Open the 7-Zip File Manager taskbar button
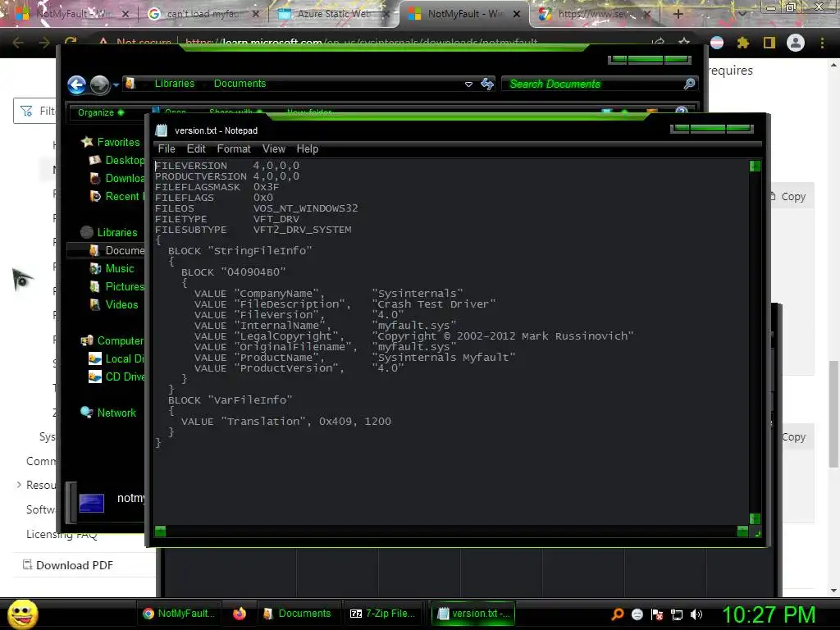 pyautogui.click(x=383, y=614)
